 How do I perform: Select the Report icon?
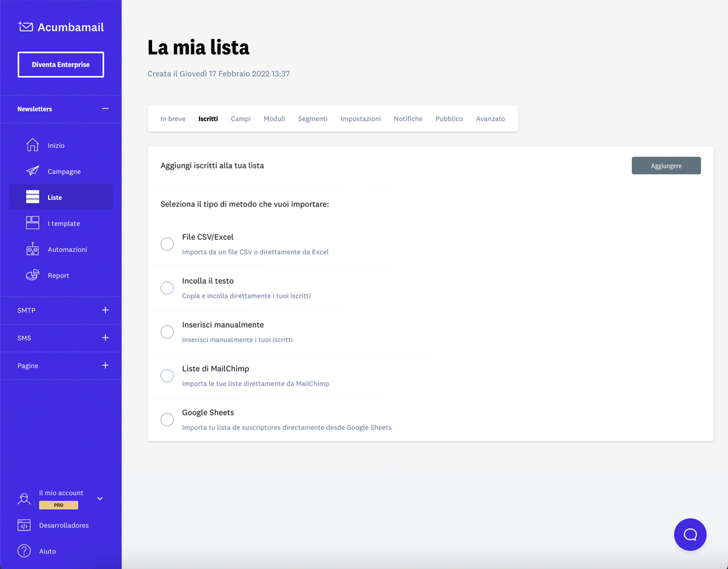coord(32,275)
